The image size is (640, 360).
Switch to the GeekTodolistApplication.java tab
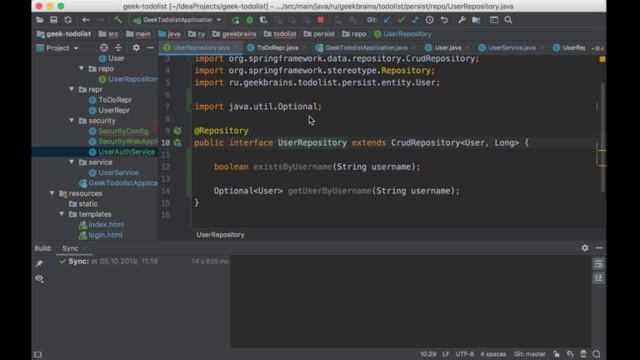pyautogui.click(x=366, y=48)
